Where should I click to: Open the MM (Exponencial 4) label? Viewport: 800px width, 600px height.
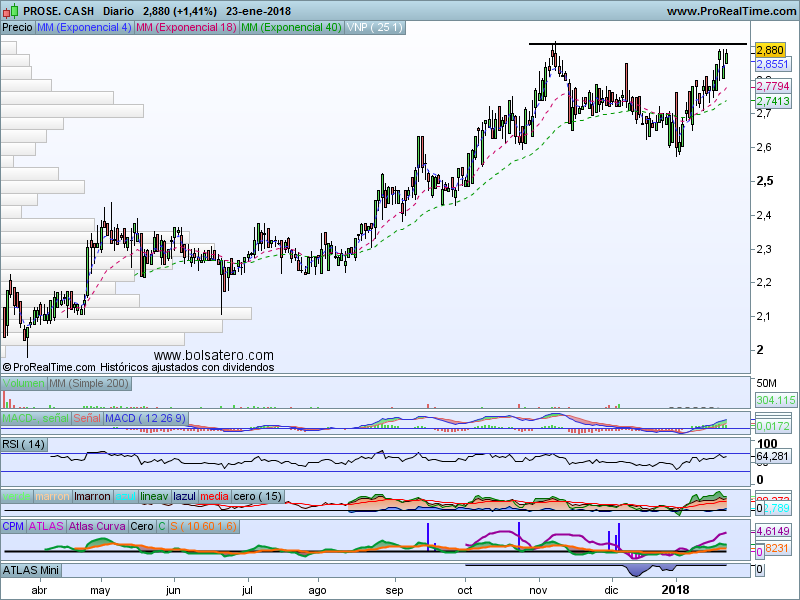[84, 28]
